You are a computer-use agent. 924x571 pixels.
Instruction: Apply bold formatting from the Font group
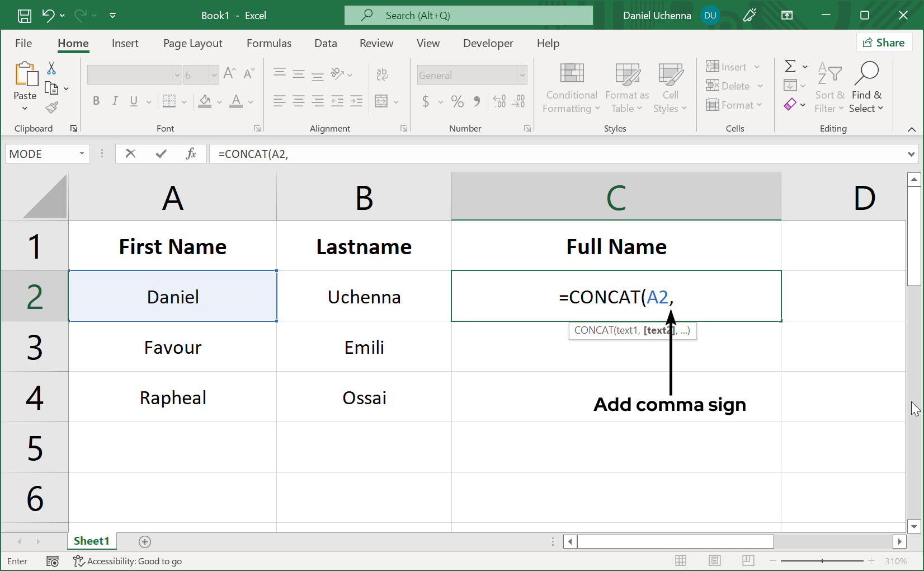[x=96, y=101]
